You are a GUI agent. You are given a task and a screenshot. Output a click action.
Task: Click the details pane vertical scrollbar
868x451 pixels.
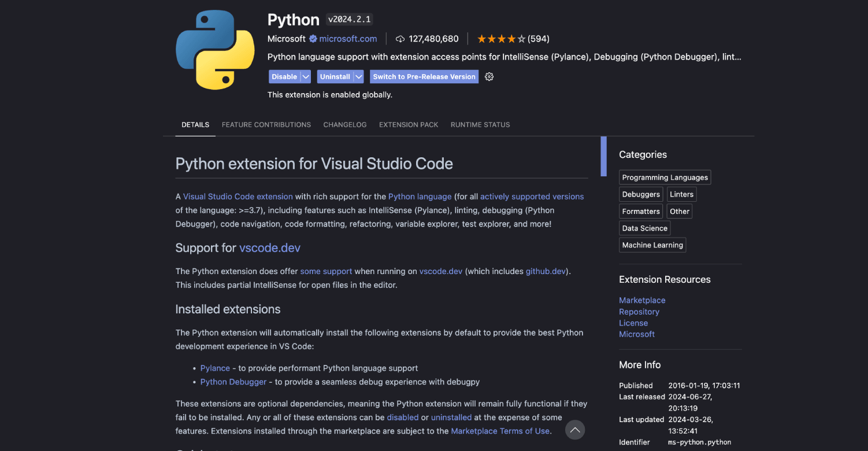[603, 156]
